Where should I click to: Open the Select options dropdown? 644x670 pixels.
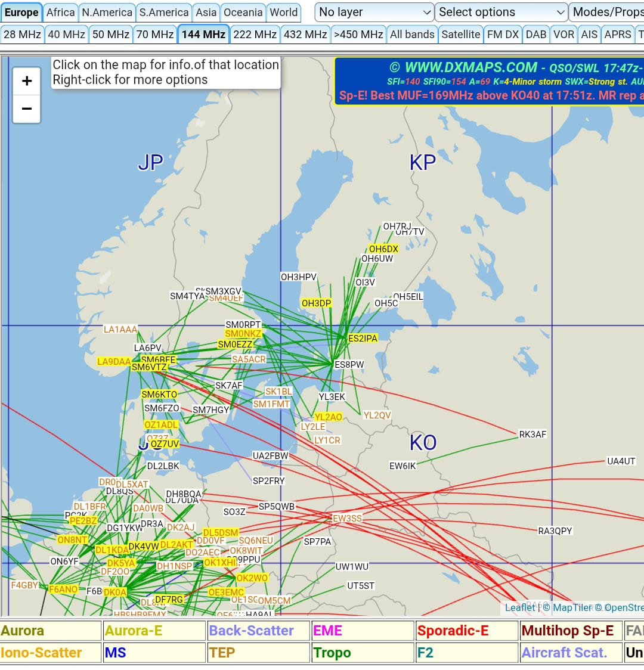[501, 12]
